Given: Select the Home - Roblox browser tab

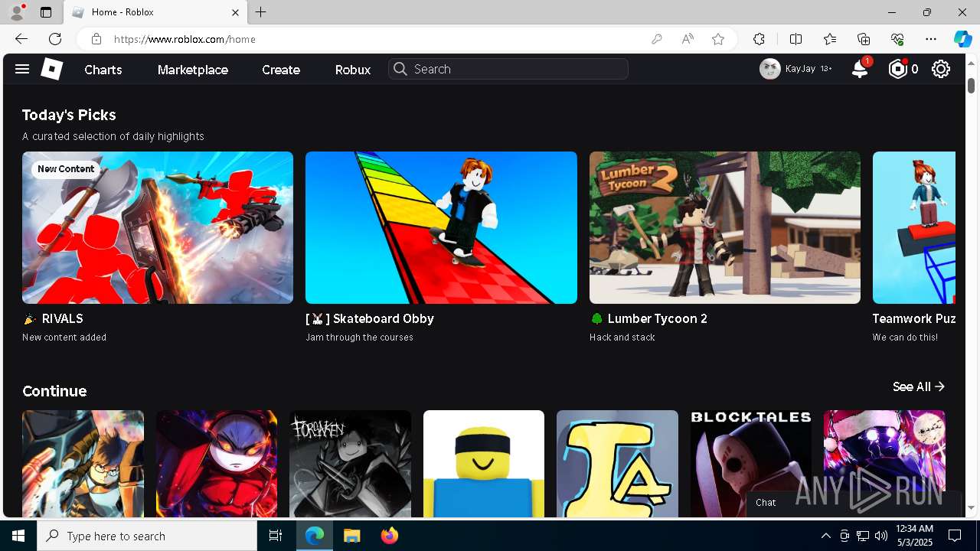Looking at the screenshot, I should click(x=156, y=12).
